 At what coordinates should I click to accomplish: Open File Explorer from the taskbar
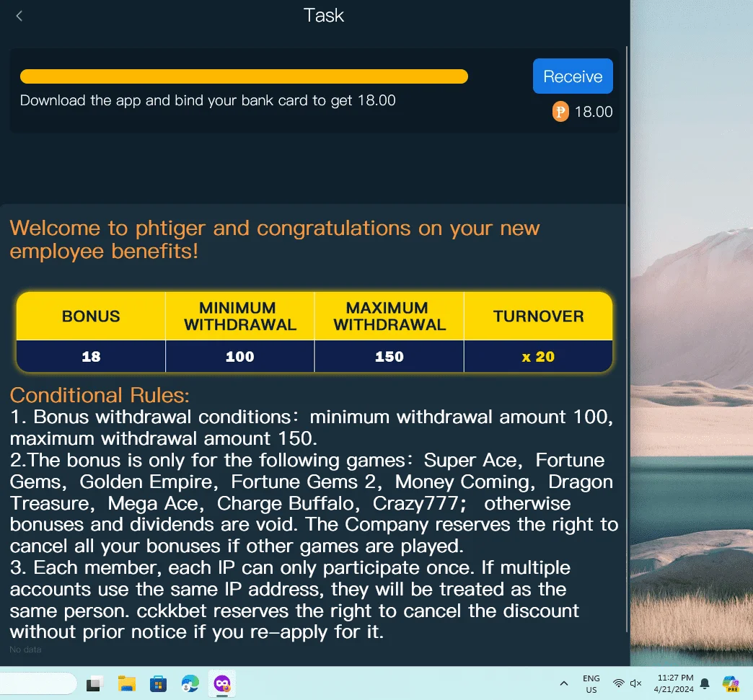point(127,683)
